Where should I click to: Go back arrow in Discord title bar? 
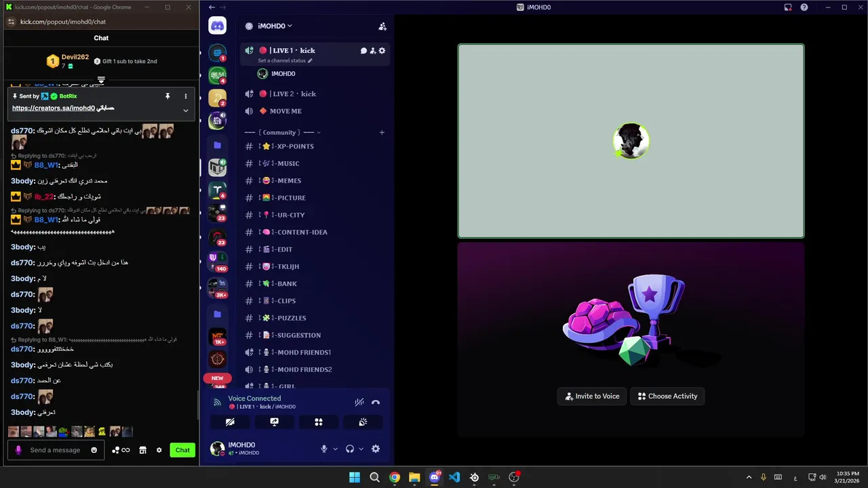click(x=212, y=7)
